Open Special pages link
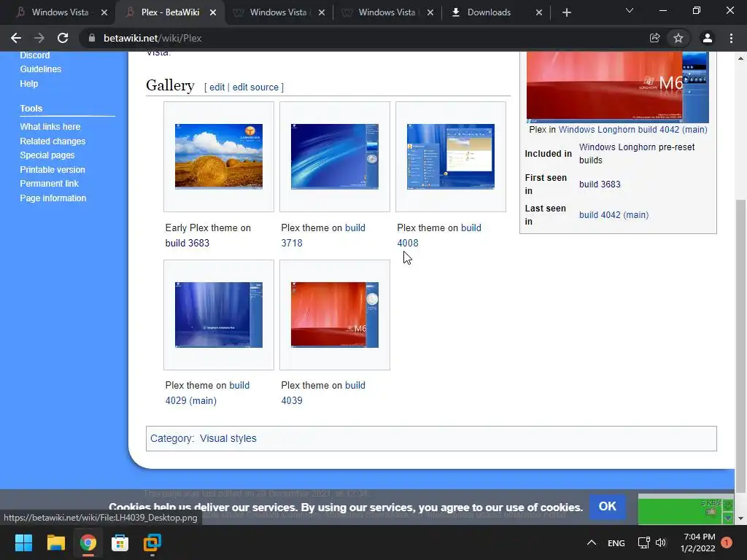This screenshot has height=560, width=747. [47, 155]
